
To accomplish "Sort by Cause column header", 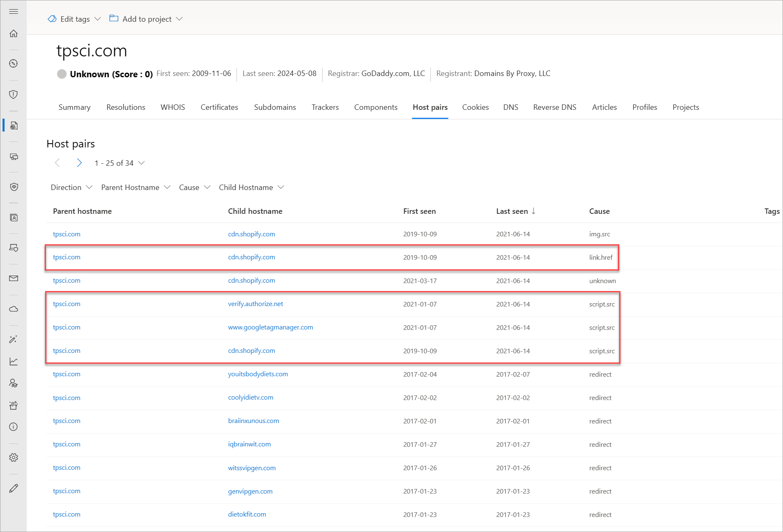I will click(599, 211).
